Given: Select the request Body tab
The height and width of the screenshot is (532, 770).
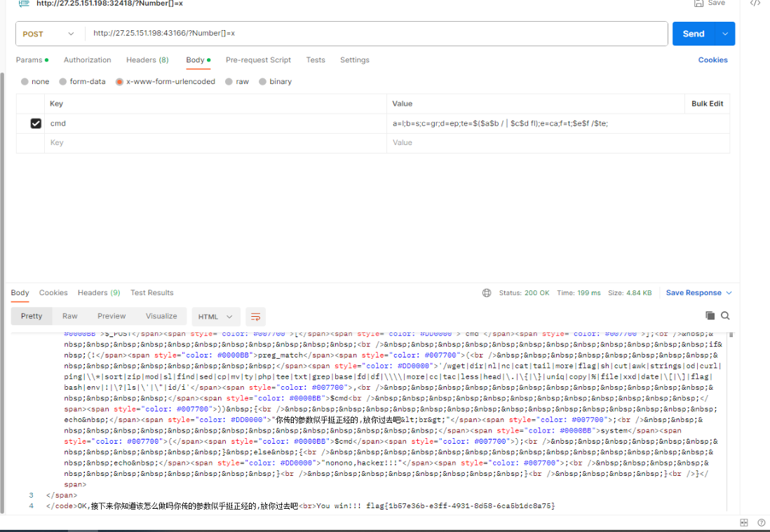Looking at the screenshot, I should (198, 60).
